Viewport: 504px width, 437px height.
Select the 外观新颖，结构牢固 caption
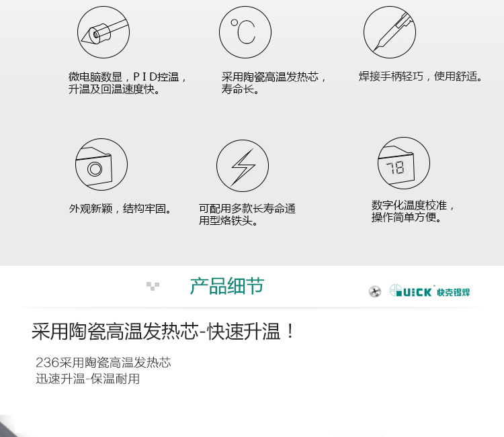coord(120,209)
